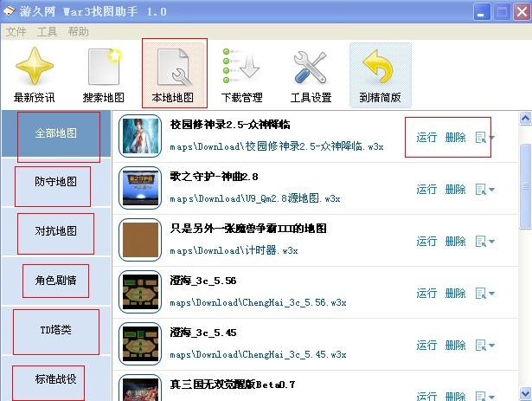Click the scrollbar down arrow of map list
The image size is (532, 401).
click(525, 393)
